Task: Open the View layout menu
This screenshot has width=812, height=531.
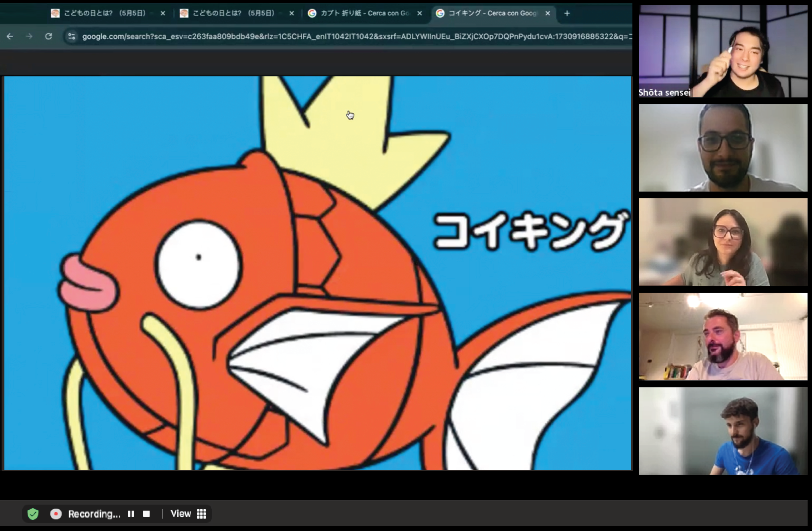Action: (x=181, y=514)
